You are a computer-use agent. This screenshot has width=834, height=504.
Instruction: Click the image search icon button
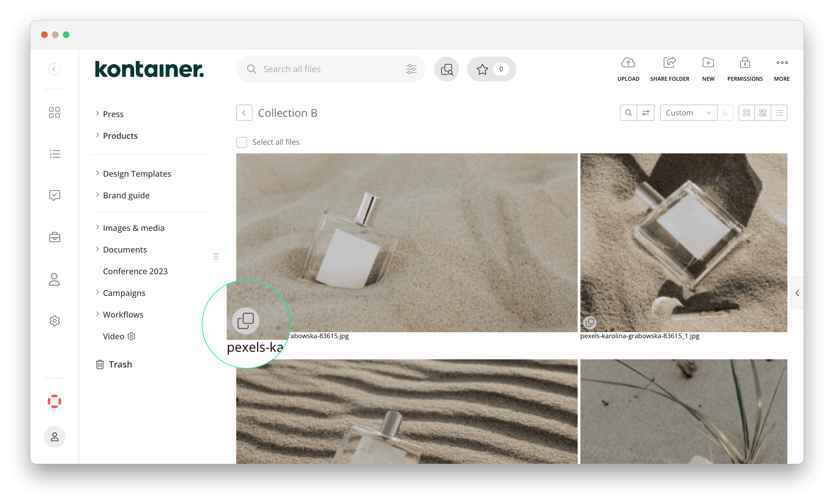[x=447, y=69]
